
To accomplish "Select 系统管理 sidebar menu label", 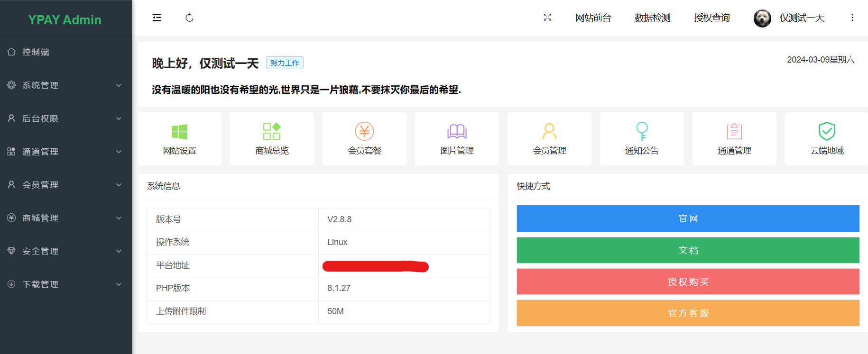I will [40, 85].
